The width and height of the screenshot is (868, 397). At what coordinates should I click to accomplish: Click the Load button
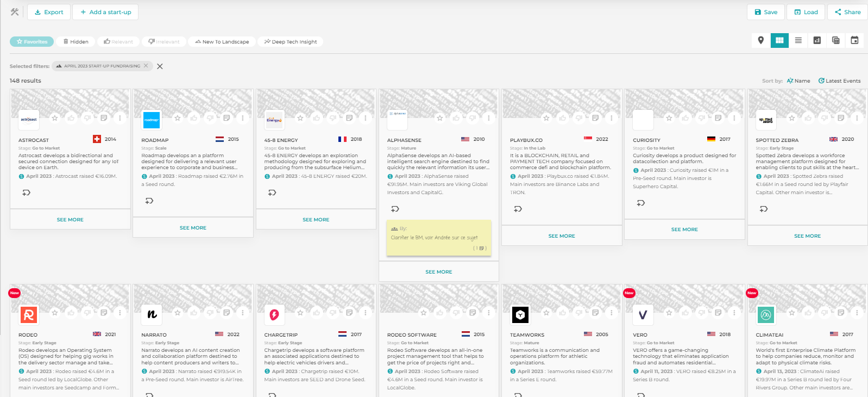click(806, 12)
